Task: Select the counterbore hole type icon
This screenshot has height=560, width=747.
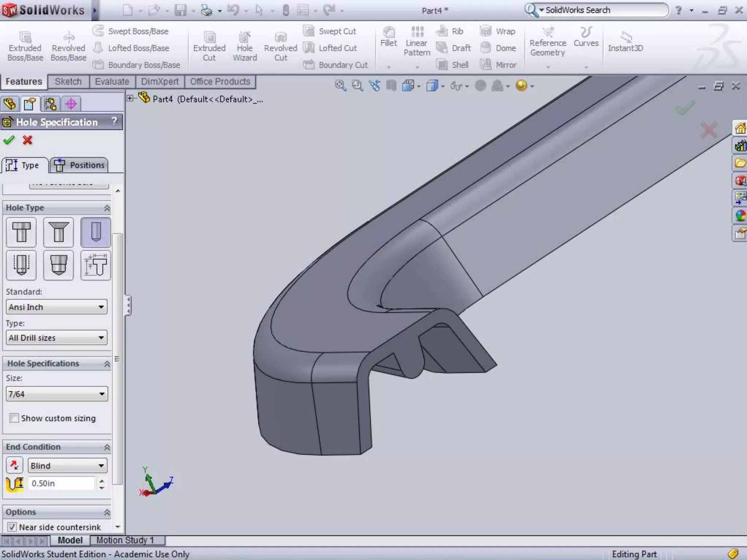Action: point(21,232)
